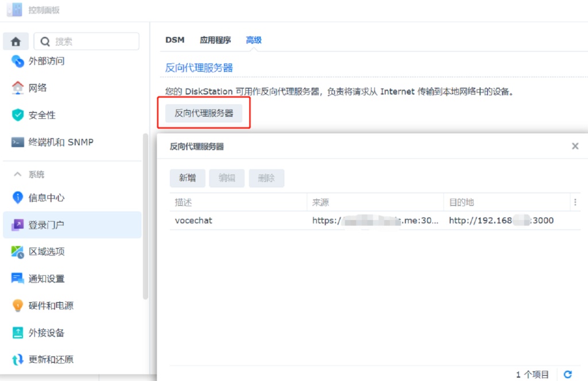Open 信息中心 (Info Center) icon
Viewport: 588px width, 381px height.
click(x=18, y=198)
